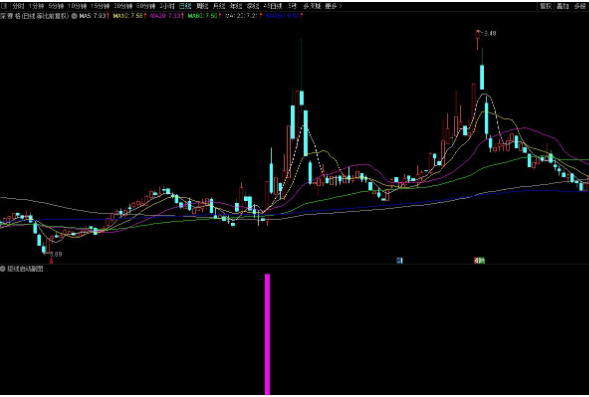Open the 复权 adjustment dropdown

pyautogui.click(x=545, y=6)
